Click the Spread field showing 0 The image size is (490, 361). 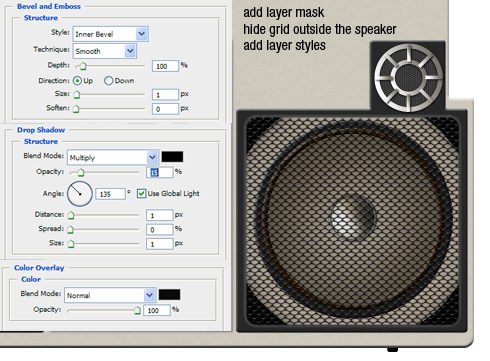pos(160,230)
